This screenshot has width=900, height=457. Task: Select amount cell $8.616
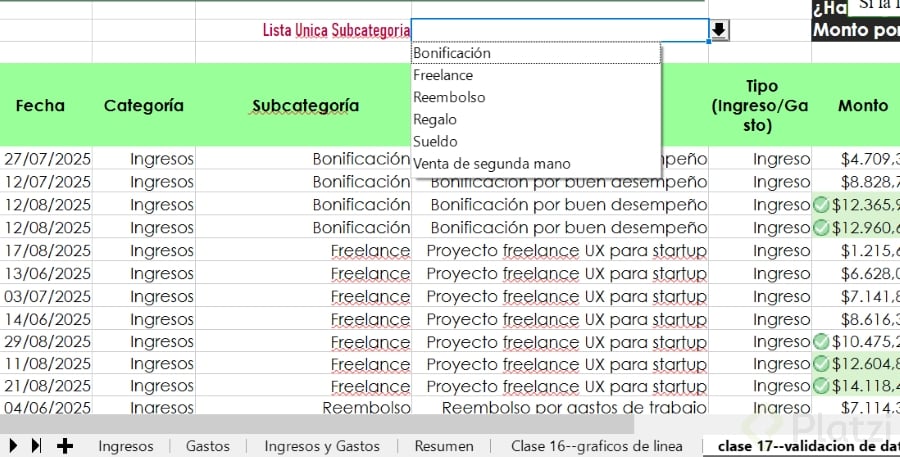coord(856,319)
